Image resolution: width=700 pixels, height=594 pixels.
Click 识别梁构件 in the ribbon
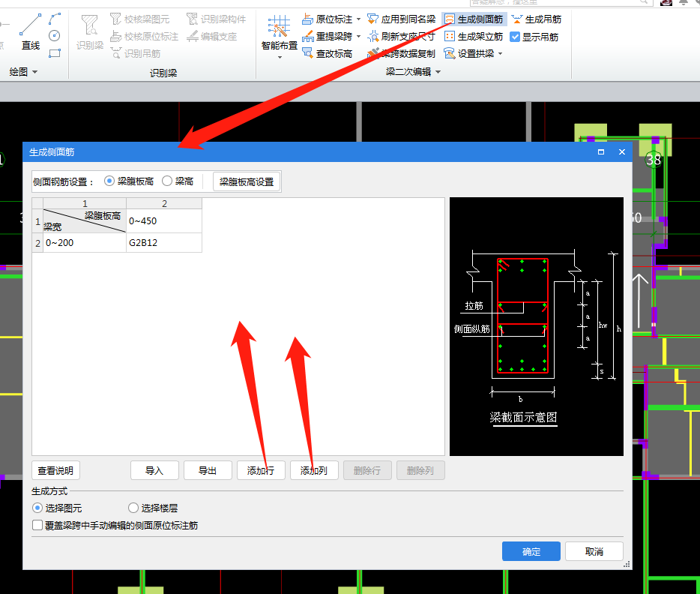pyautogui.click(x=217, y=19)
